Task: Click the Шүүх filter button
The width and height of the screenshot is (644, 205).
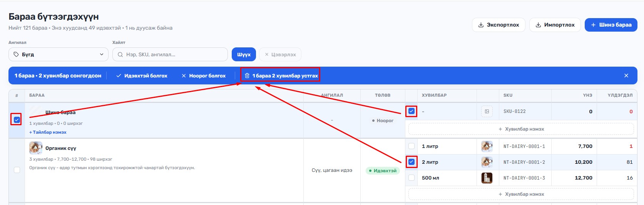Action: pos(244,54)
